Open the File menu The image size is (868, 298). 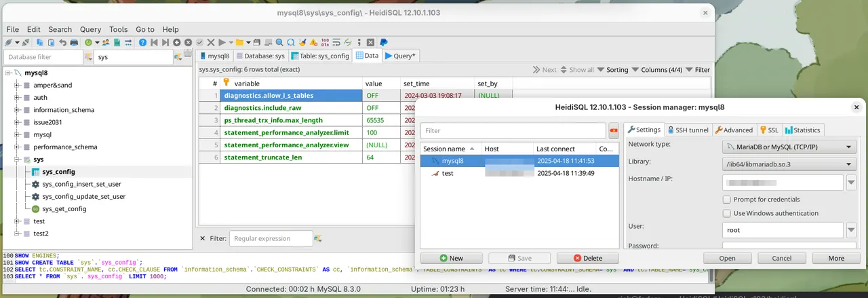pos(13,29)
